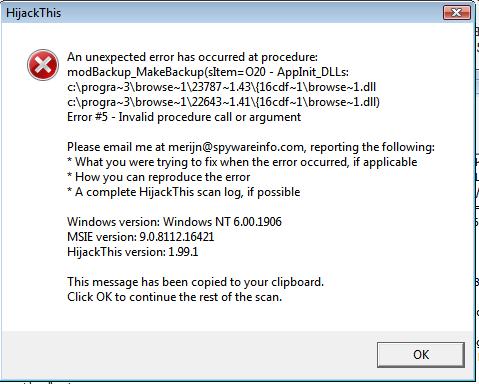Close the HijackThis error dialog
479x384 pixels.
point(457,13)
